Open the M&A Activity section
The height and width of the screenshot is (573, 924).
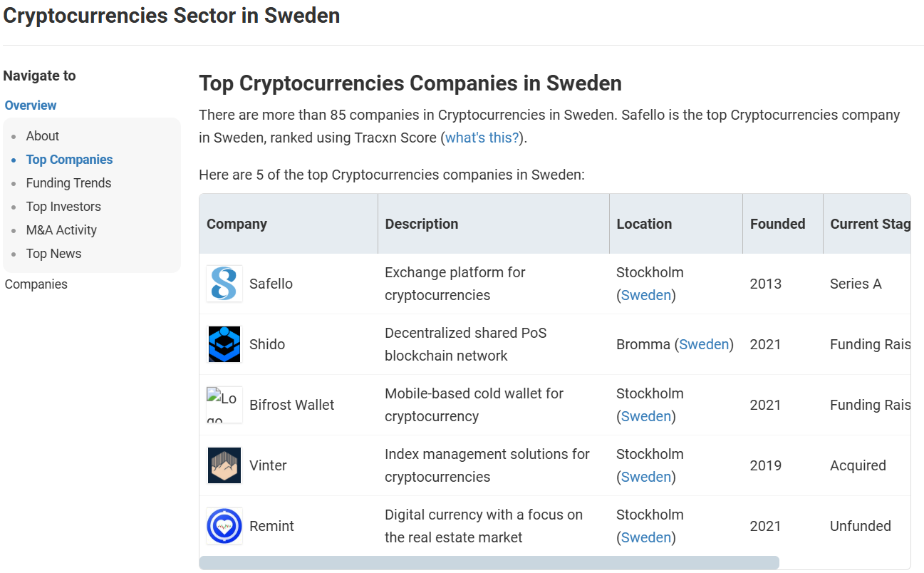(x=61, y=230)
